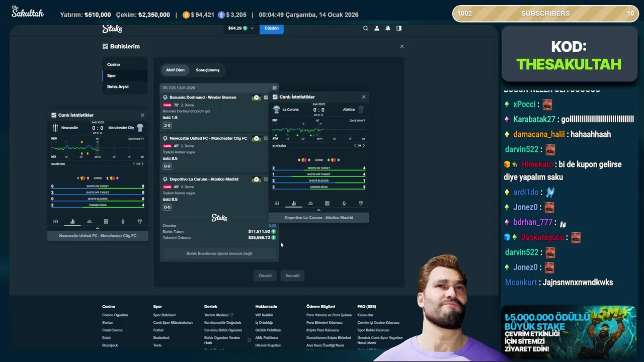The height and width of the screenshot is (362, 644).
Task: Open Casino Oyunları footer link
Action: tap(115, 315)
